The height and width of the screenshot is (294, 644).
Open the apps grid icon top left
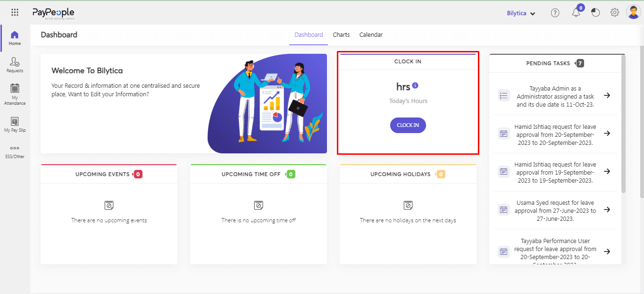coord(14,12)
